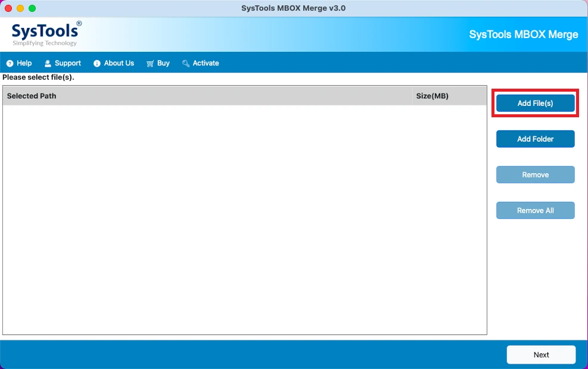Click the Add Folder button
Screen dimensions: 588x369
point(535,139)
